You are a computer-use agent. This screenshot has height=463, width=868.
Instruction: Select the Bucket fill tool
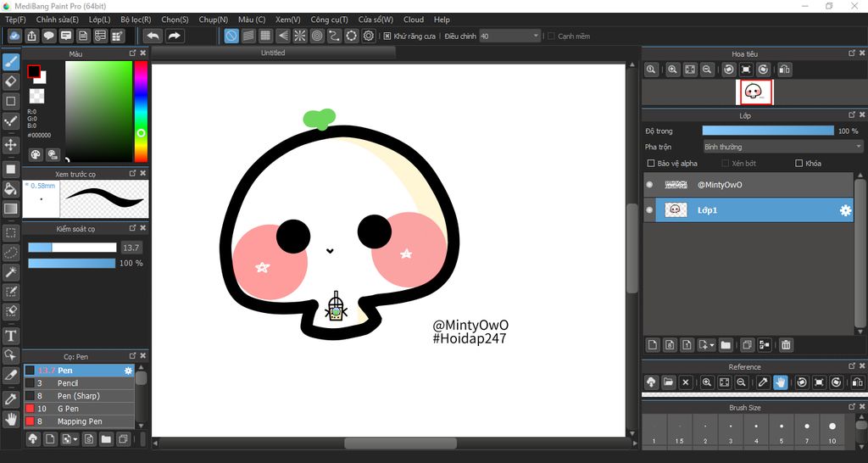coord(11,189)
